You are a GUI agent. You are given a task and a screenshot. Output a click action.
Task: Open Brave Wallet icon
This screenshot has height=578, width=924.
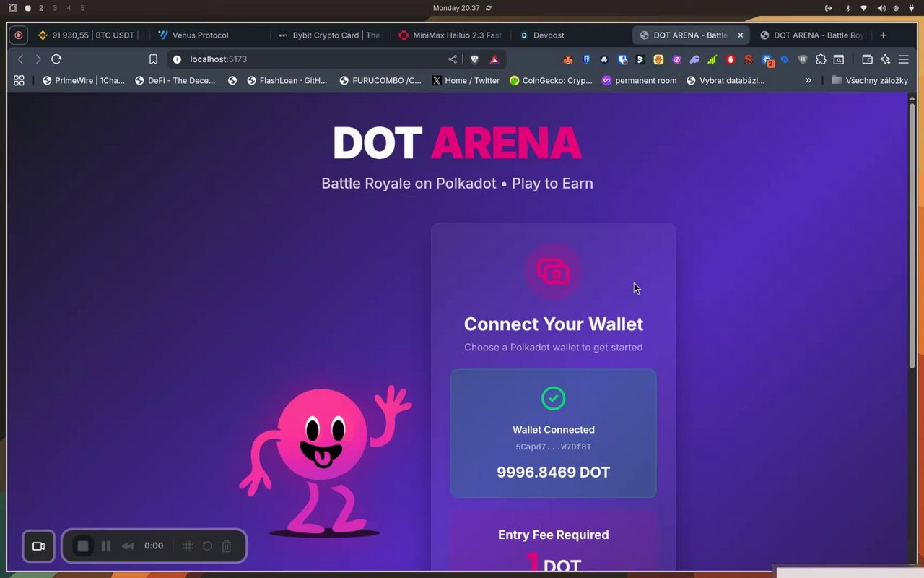click(x=867, y=59)
